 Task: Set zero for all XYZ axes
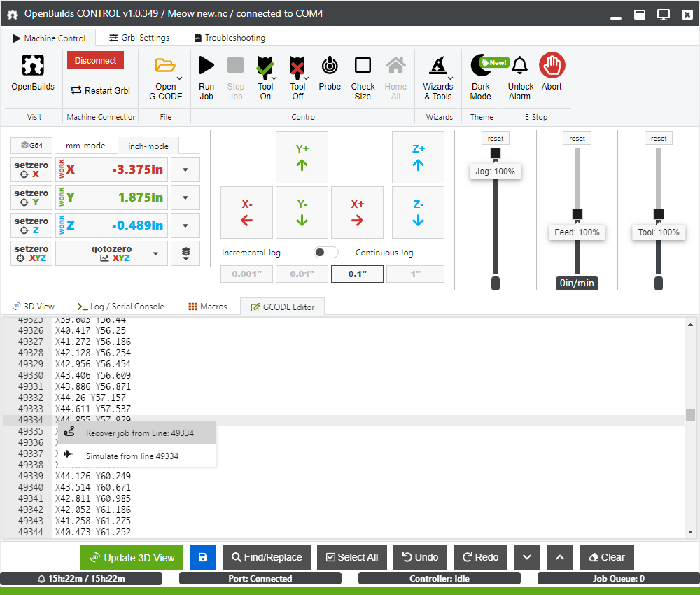31,253
